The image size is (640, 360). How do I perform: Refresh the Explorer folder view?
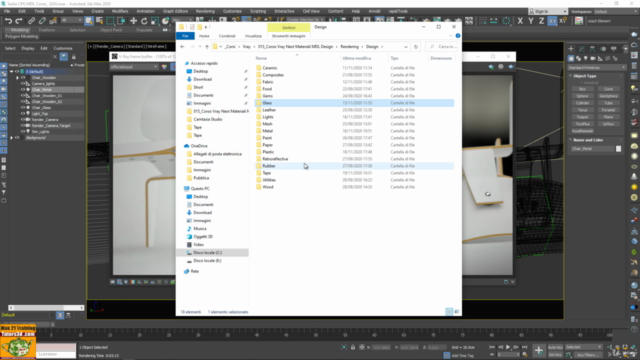[416, 47]
